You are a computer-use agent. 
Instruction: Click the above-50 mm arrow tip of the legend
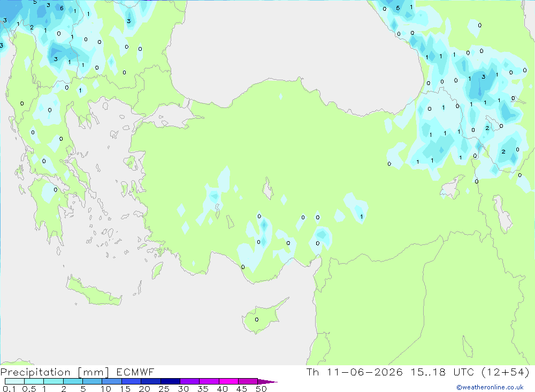(267, 381)
